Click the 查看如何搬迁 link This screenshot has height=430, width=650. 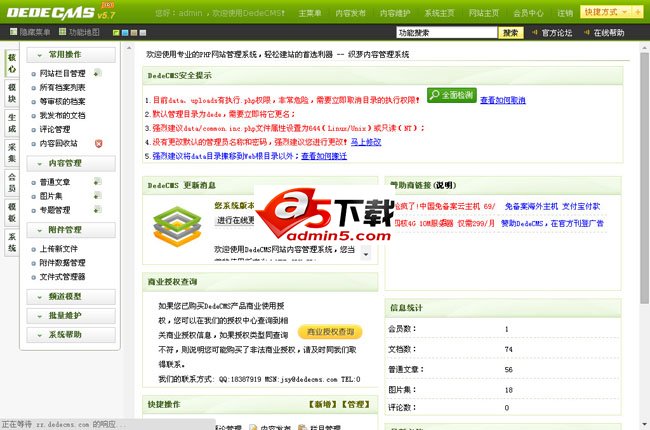pos(324,156)
